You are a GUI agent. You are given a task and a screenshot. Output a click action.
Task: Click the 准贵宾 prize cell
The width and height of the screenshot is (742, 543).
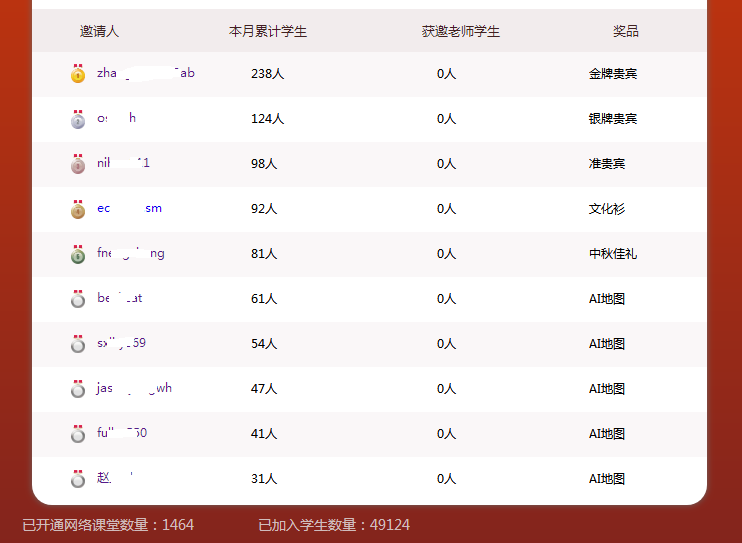pyautogui.click(x=607, y=164)
